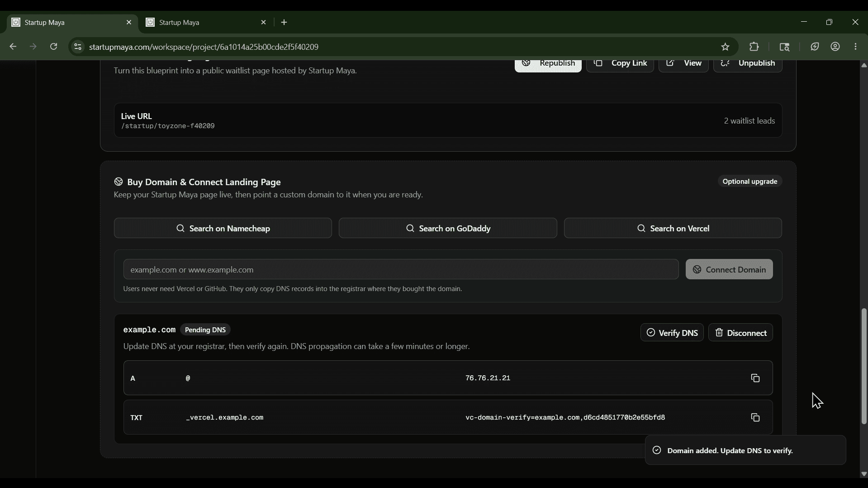868x488 pixels.
Task: Click the browser address bar URL
Action: tap(204, 47)
